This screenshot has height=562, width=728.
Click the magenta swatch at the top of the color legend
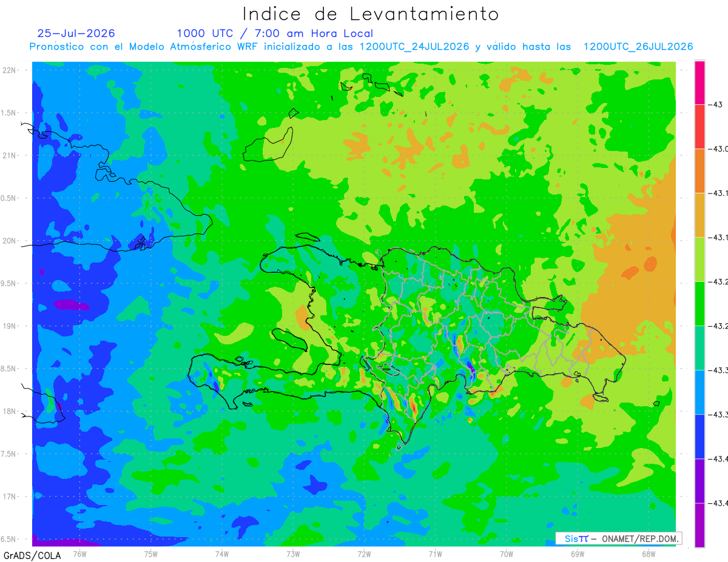pos(699,82)
